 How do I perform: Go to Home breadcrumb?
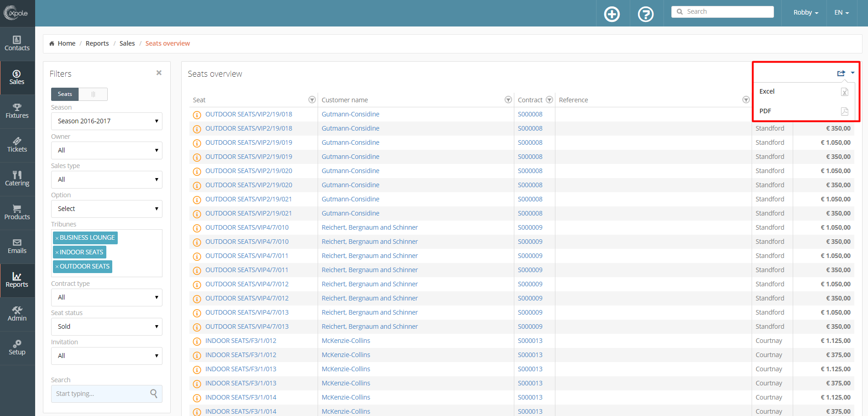66,43
